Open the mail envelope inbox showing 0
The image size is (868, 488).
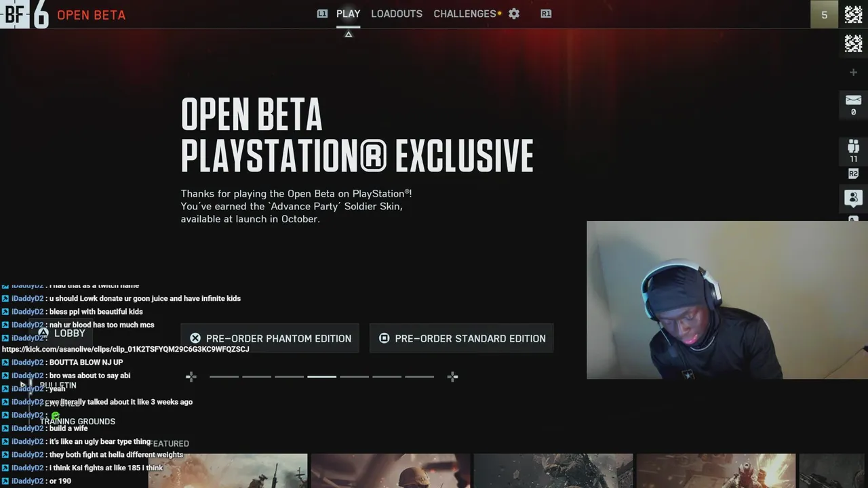pos(853,105)
